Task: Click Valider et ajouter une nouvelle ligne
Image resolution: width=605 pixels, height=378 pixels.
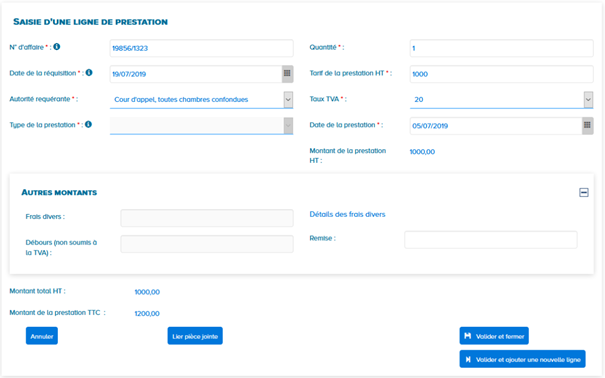Action: (522, 359)
